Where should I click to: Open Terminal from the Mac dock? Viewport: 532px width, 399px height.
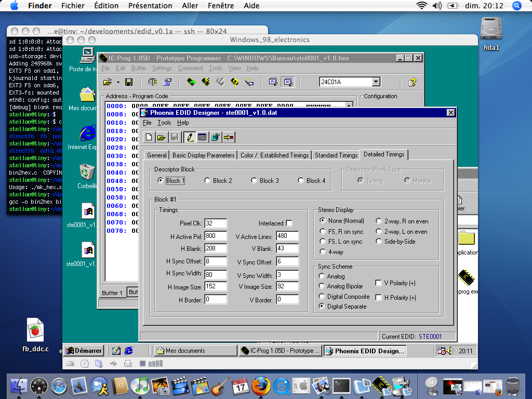click(x=341, y=386)
